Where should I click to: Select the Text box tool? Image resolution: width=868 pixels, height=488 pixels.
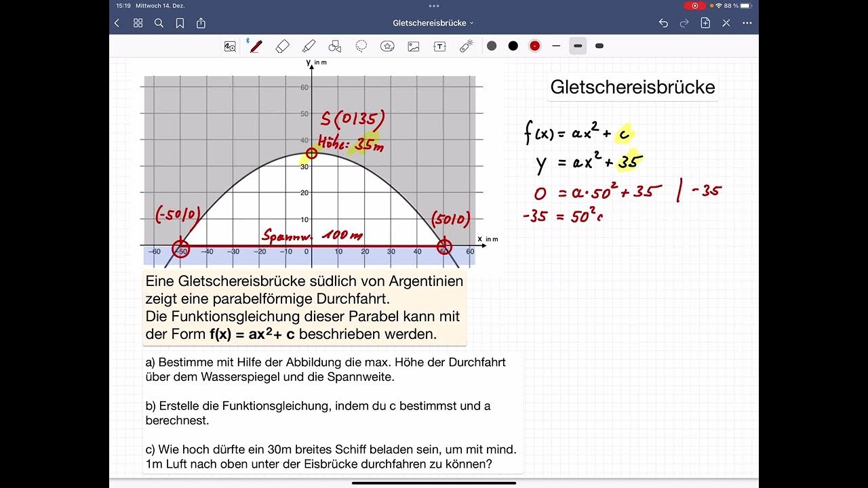coord(440,46)
